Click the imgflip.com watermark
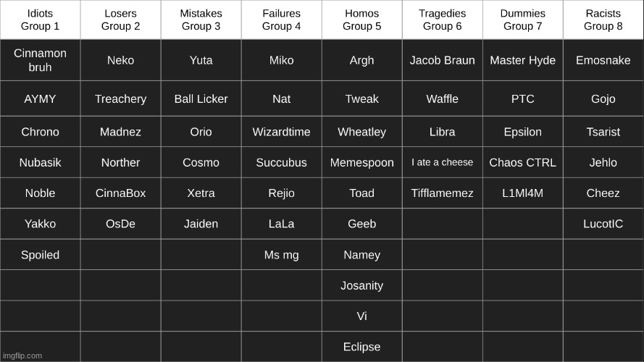This screenshot has width=644, height=362. (x=22, y=355)
